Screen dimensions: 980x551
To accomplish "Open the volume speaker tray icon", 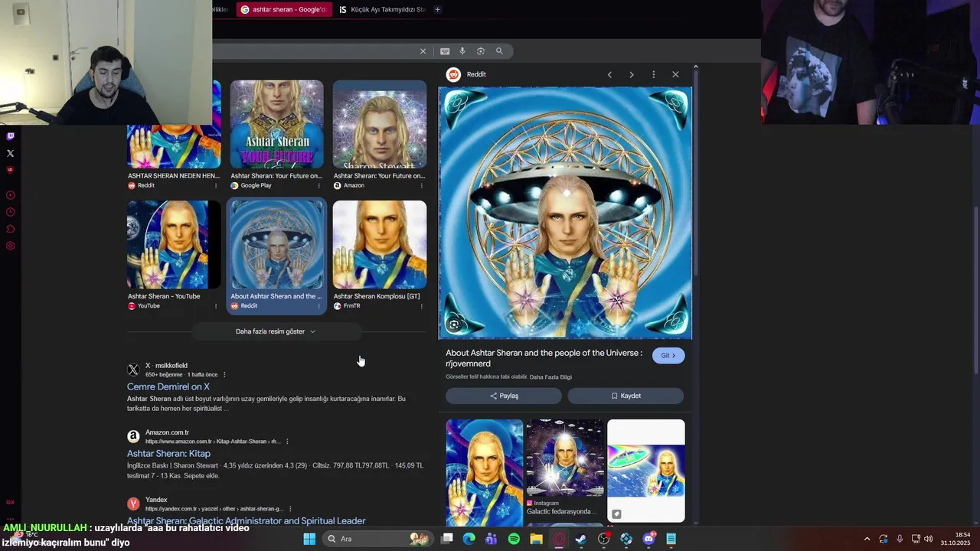I will click(929, 539).
